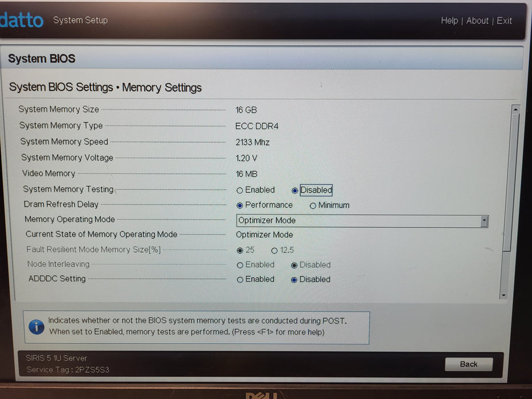Click the Back button
The image size is (532, 399).
(469, 364)
